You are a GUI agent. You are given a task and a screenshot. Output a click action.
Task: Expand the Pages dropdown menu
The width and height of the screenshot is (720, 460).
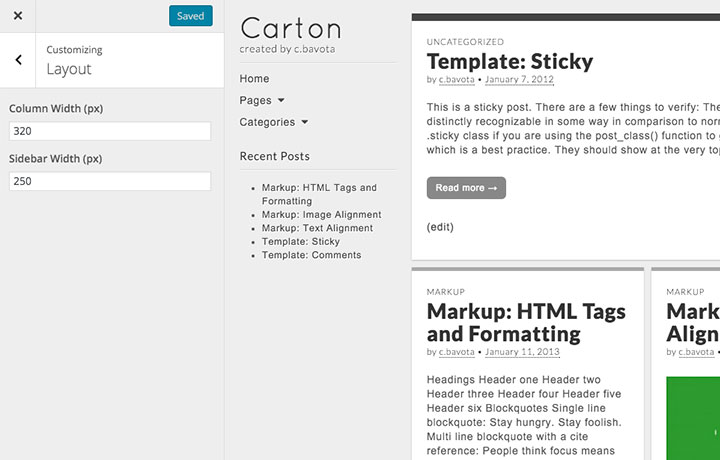262,101
